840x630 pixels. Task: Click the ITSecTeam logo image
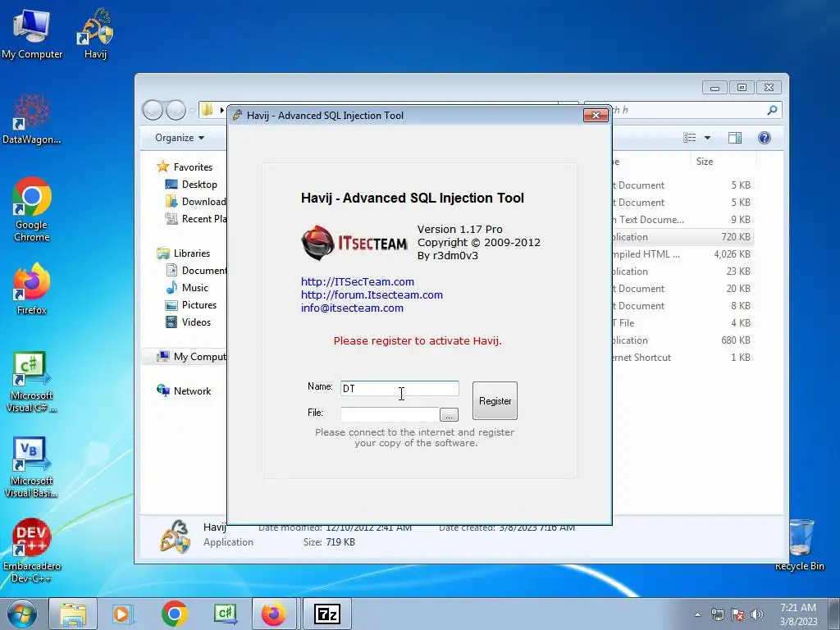tap(354, 243)
